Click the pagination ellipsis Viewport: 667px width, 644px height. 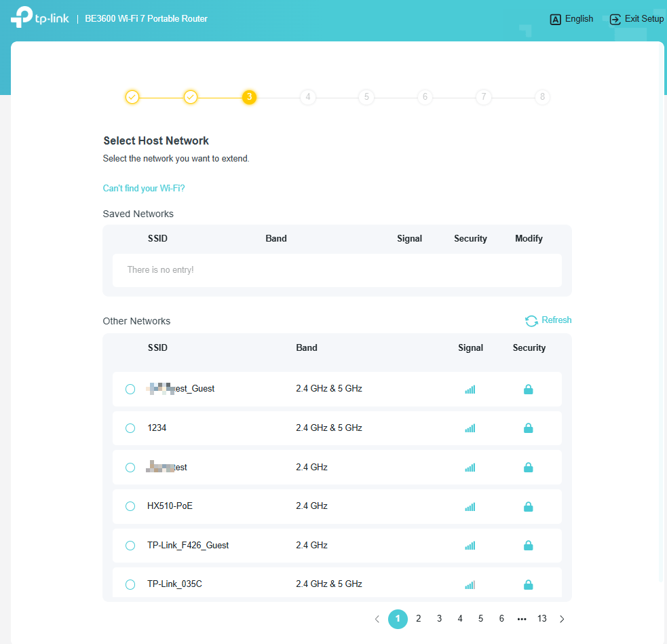(522, 618)
